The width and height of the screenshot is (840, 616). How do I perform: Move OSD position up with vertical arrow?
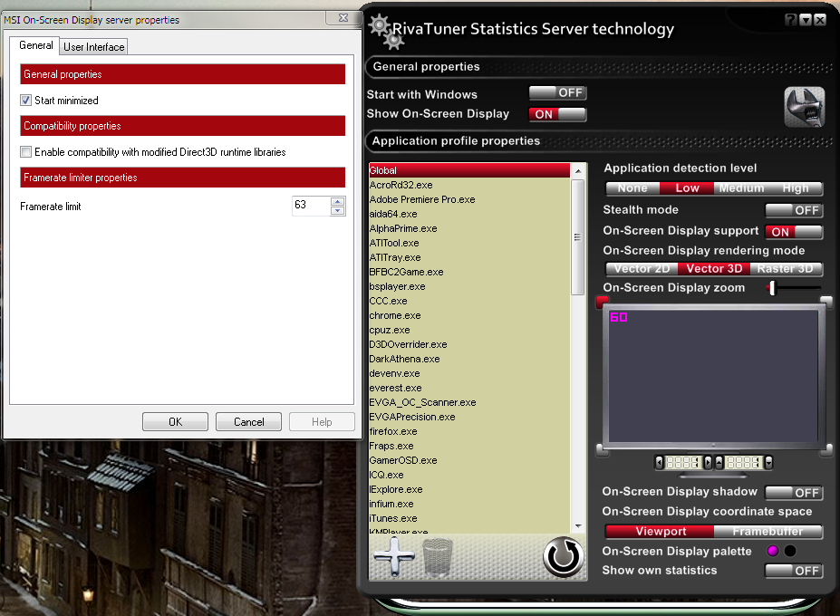pos(719,462)
